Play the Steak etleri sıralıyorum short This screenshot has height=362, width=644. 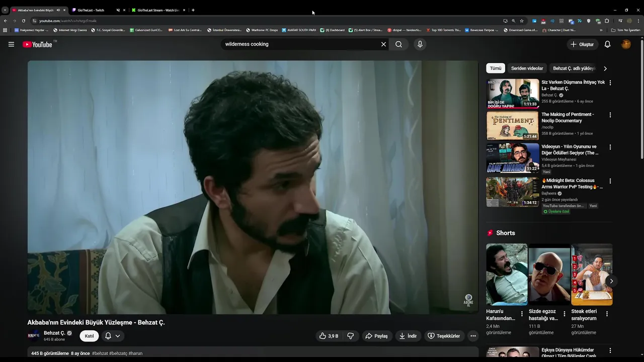pos(592,275)
